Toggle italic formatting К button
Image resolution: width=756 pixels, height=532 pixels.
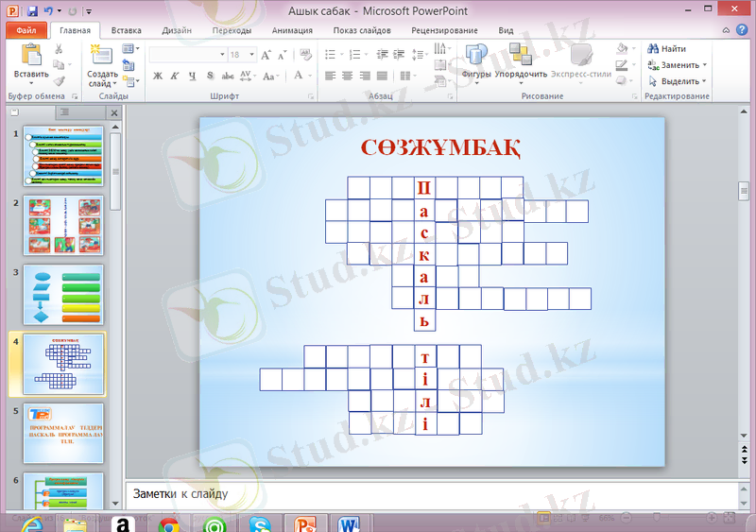point(175,76)
